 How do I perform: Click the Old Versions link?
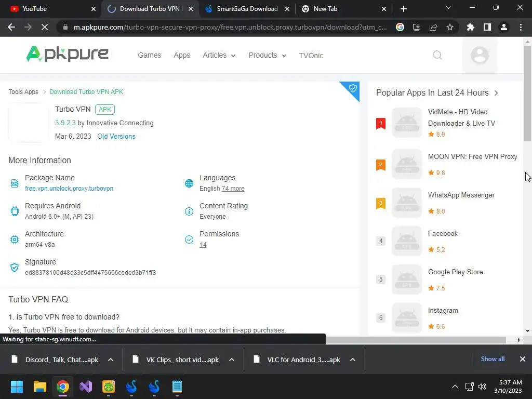(x=116, y=137)
